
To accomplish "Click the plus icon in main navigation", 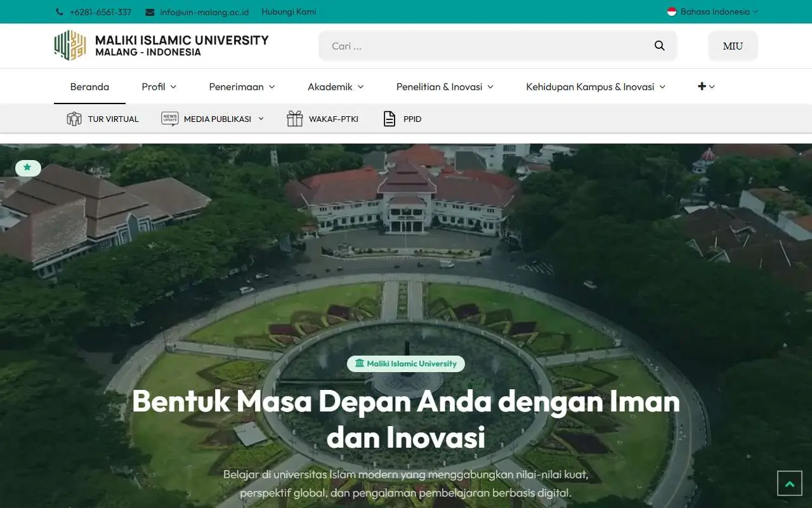I will tap(702, 86).
